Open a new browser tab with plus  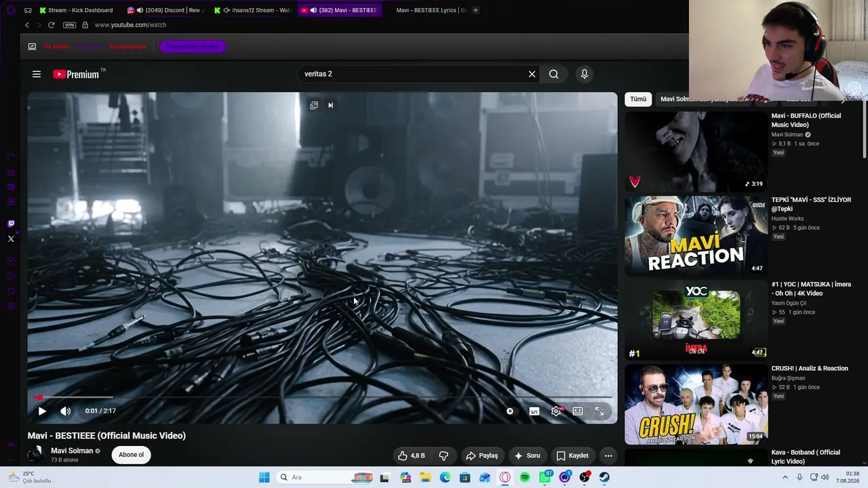(475, 10)
